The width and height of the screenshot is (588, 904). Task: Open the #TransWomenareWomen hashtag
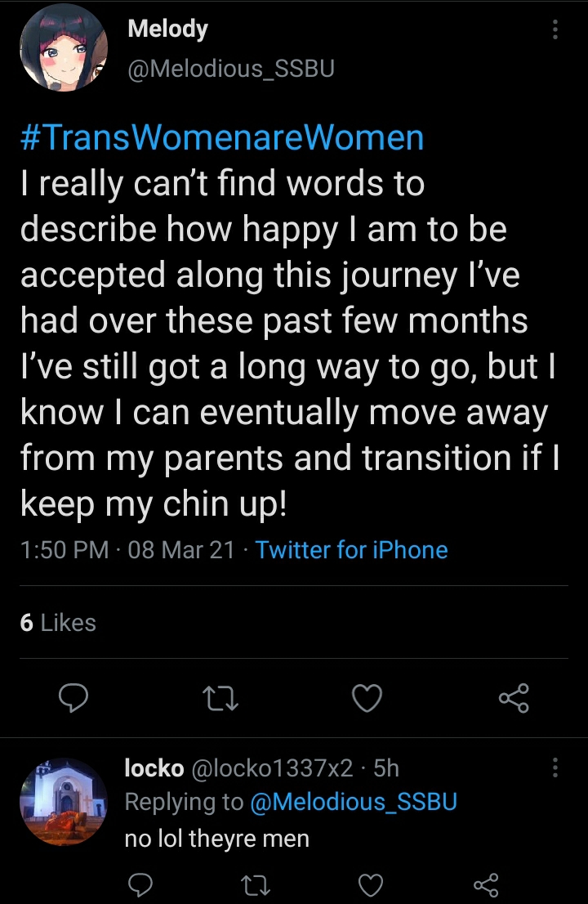[x=222, y=138]
